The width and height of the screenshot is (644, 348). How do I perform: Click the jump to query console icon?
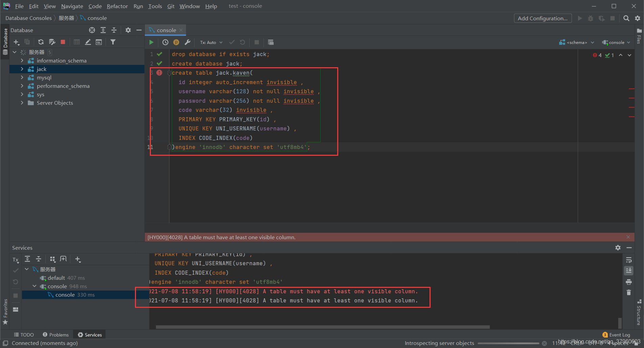point(99,42)
